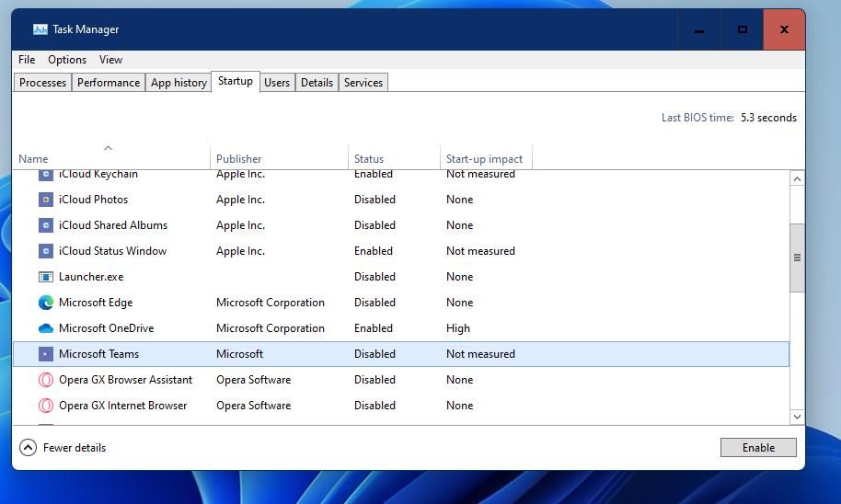Close the Task Manager window
Viewport: 841px width, 504px height.
click(x=784, y=29)
